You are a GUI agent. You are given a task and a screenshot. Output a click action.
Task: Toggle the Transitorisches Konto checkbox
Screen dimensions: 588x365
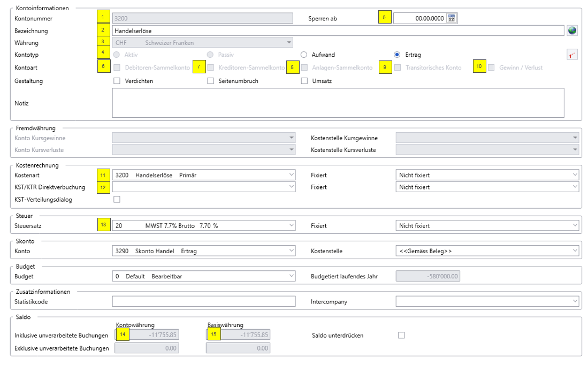coord(398,67)
